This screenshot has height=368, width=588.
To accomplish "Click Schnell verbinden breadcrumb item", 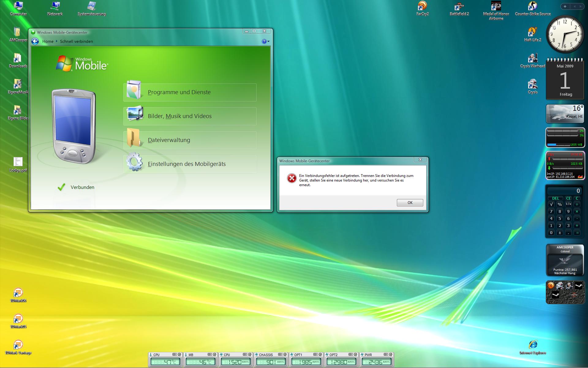I will click(76, 41).
